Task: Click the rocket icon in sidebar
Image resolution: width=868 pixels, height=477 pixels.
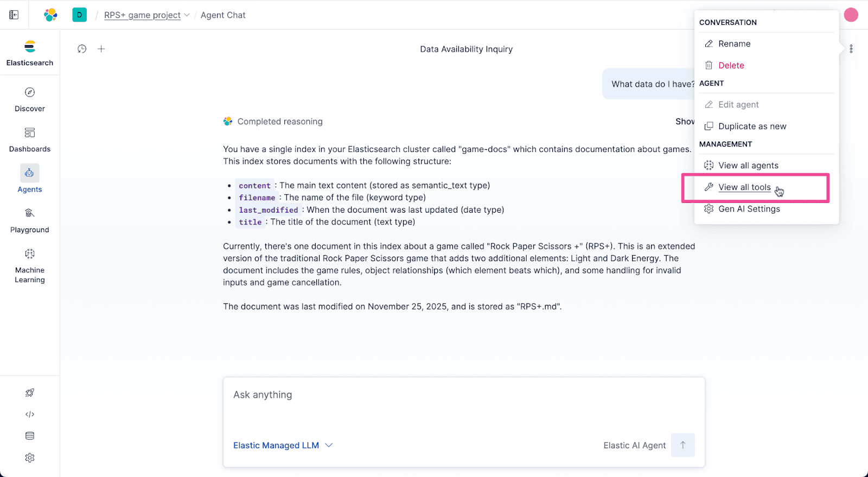Action: [30, 393]
